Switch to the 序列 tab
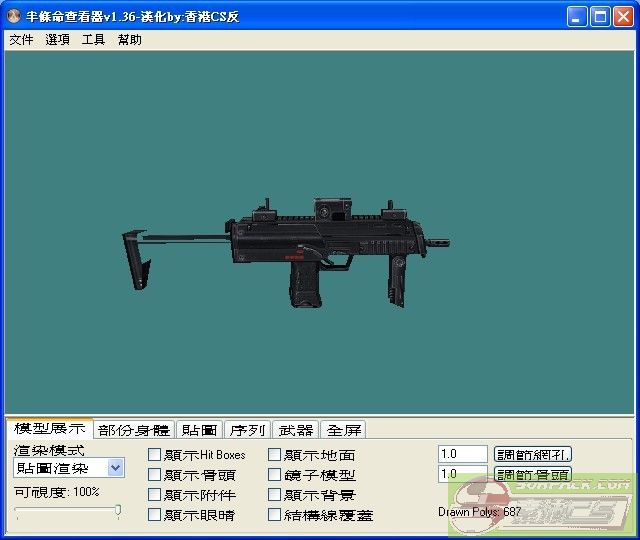 pos(247,430)
